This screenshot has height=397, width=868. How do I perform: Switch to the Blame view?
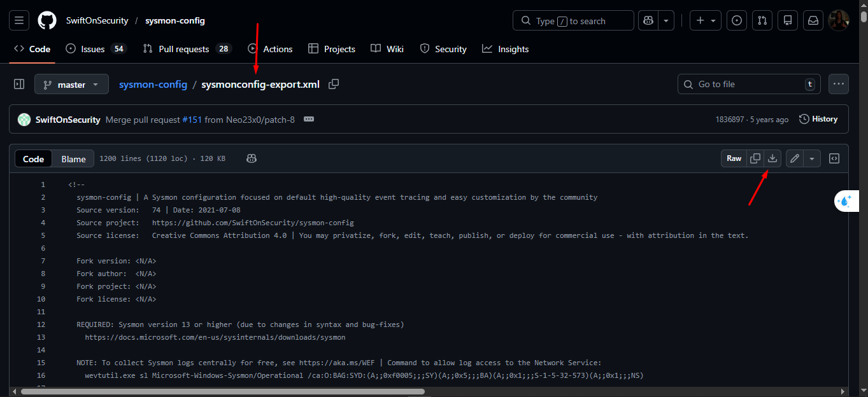click(73, 158)
